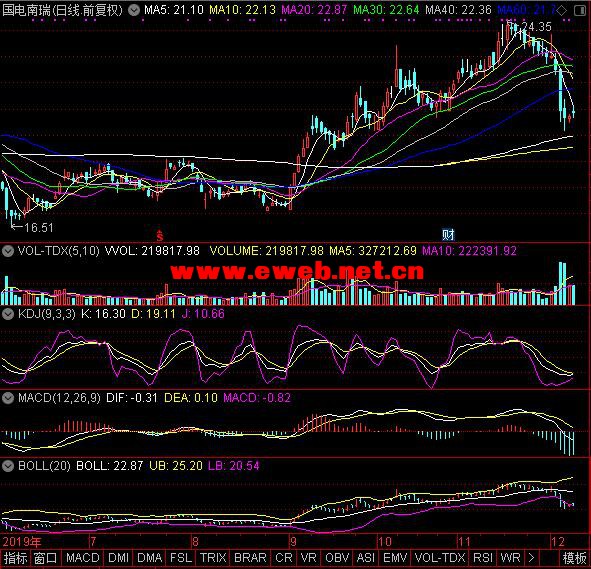Switch to the DMA indicator tab

tap(150, 558)
